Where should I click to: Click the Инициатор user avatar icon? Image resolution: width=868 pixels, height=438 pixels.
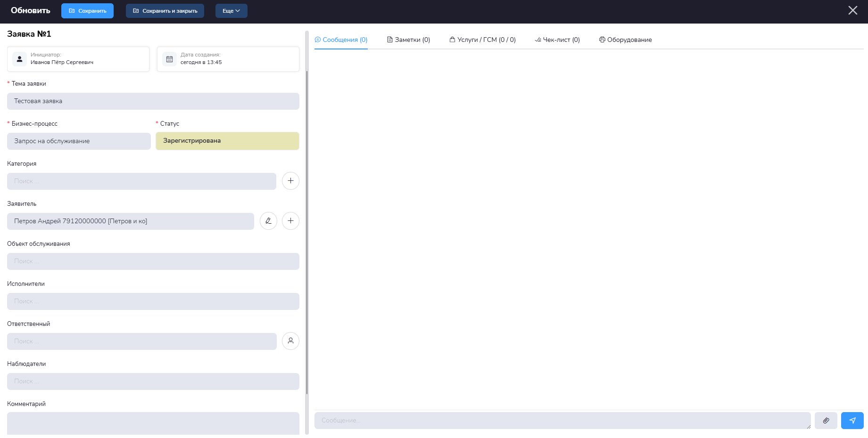[x=19, y=59]
